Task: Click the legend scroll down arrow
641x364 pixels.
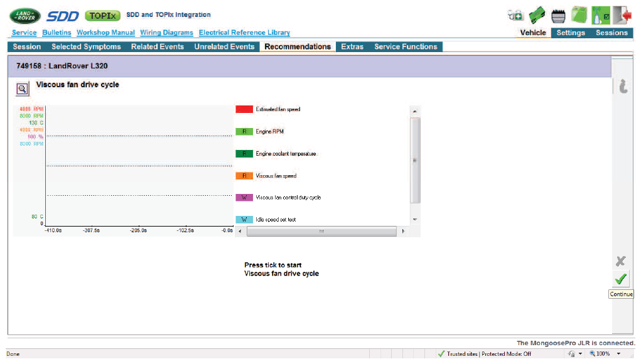Action: (415, 220)
